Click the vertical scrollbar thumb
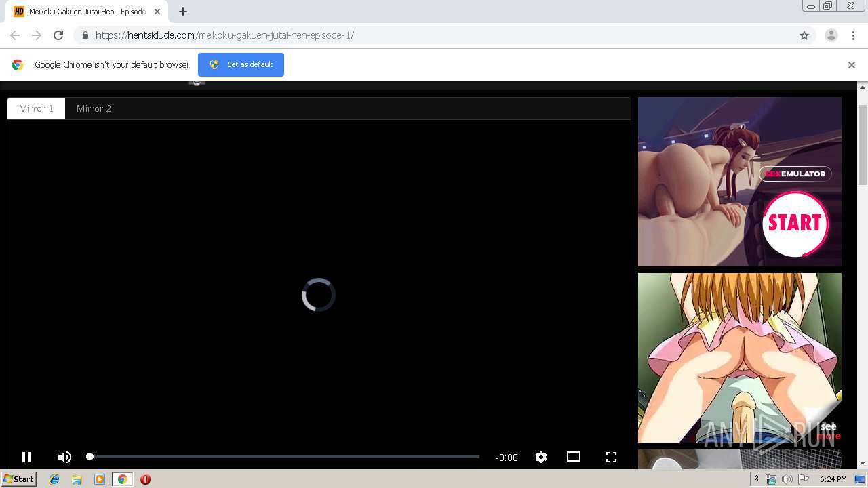This screenshot has width=868, height=488. point(863,144)
